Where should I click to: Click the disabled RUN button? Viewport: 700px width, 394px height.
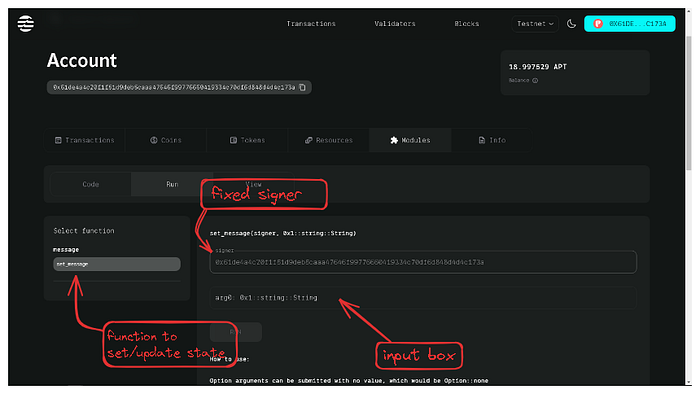click(x=236, y=332)
